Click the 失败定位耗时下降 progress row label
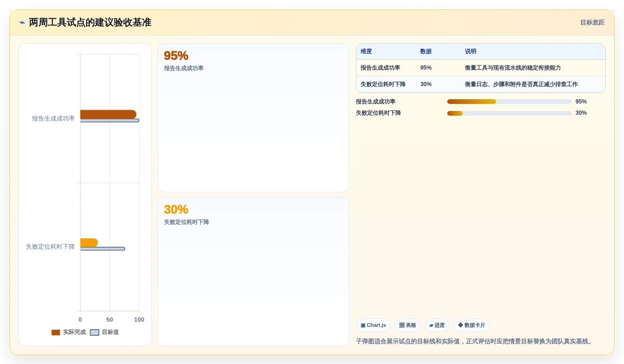Screen dimensions: 624x364 pyautogui.click(x=379, y=113)
